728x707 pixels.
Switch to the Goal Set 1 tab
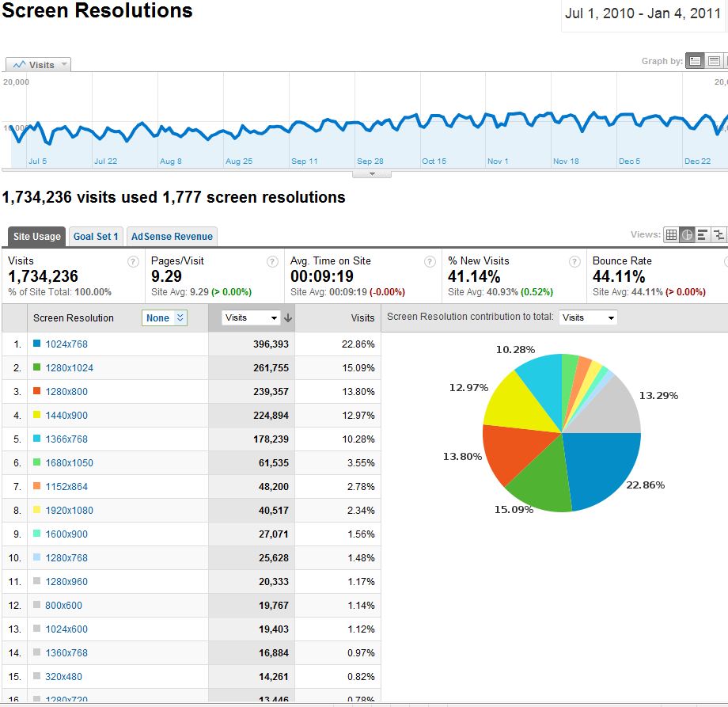point(96,236)
